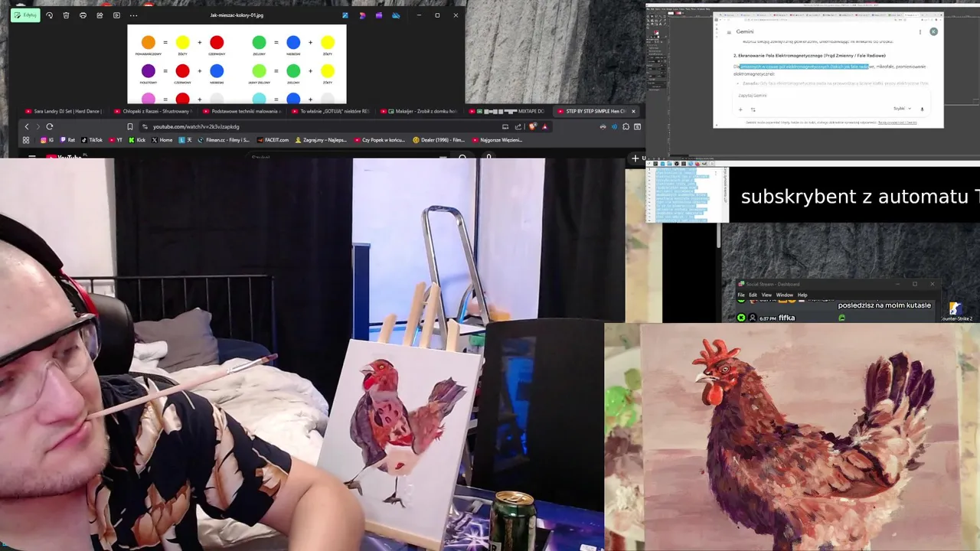Click the Edytuj button in Photos viewer
The width and height of the screenshot is (980, 551).
pyautogui.click(x=24, y=15)
